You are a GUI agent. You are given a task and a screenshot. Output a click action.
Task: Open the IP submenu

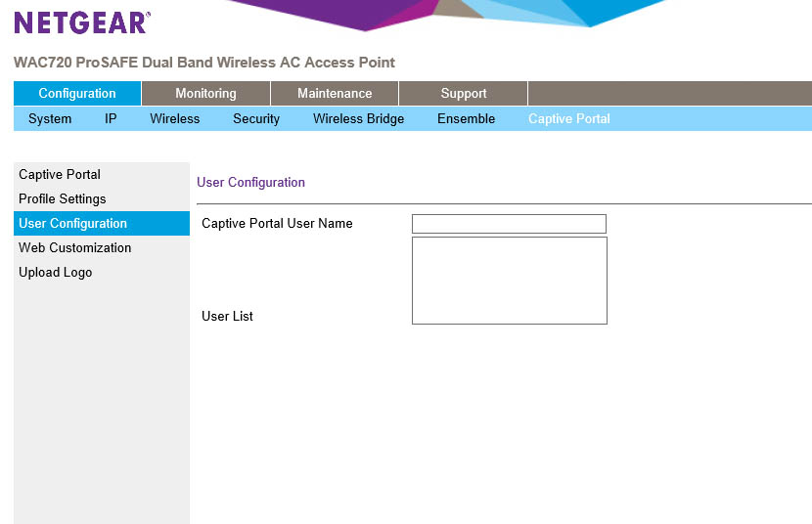click(x=111, y=118)
